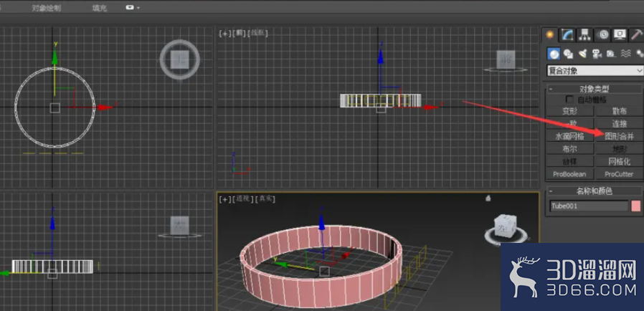Click the home icon above perspective ViewCube
The image size is (644, 311).
point(488,198)
